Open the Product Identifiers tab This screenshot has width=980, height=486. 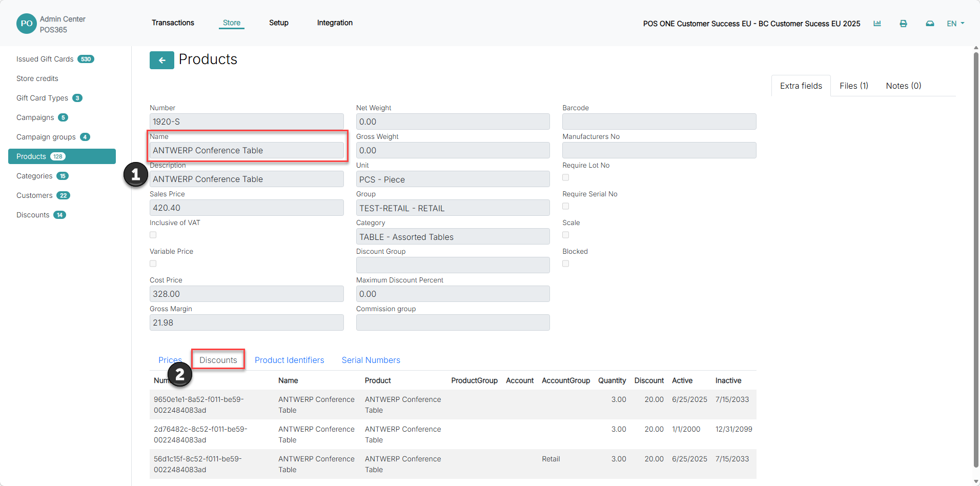(289, 360)
